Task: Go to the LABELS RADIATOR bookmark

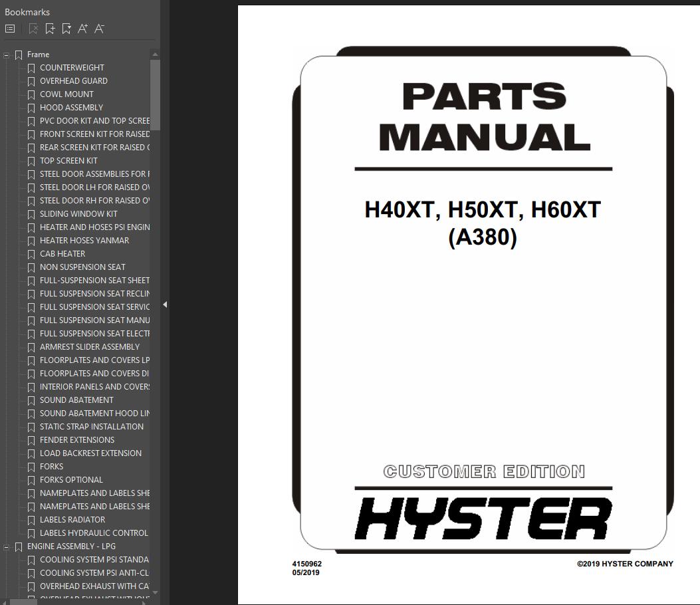Action: pyautogui.click(x=72, y=520)
